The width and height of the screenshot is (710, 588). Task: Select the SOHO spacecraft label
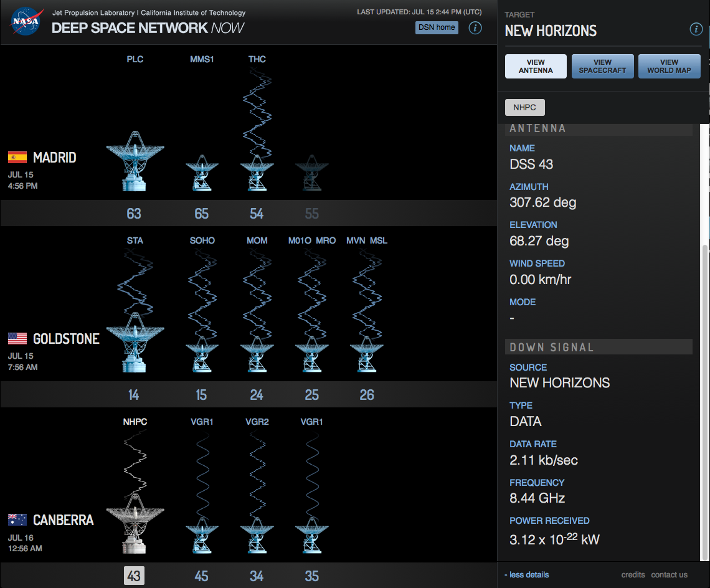click(x=202, y=240)
